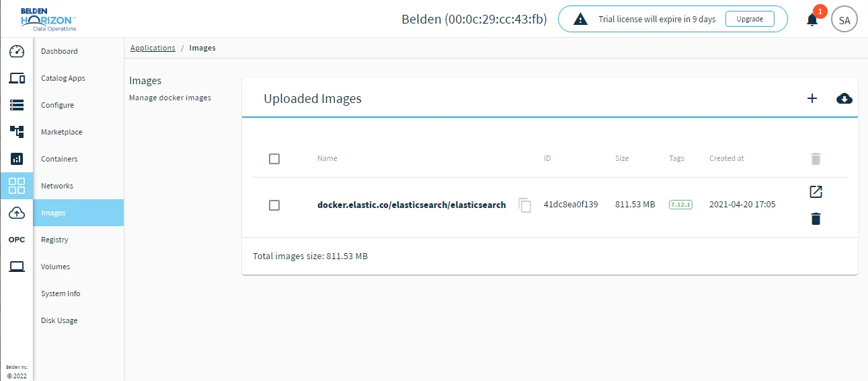868x381 pixels.
Task: Select the applications grid icon in left rail
Action: [17, 186]
